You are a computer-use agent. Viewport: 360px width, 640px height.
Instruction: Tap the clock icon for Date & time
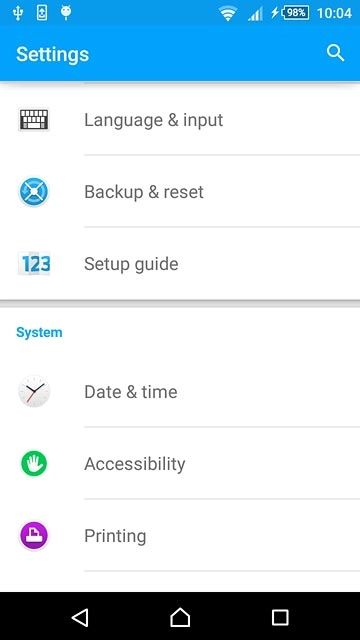[x=34, y=391]
